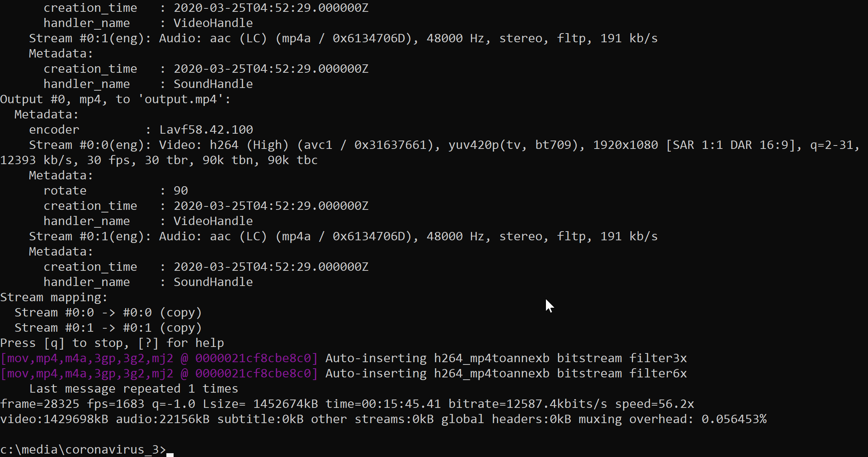This screenshot has height=457, width=868.
Task: Click the rotate value 90
Action: pyautogui.click(x=181, y=191)
